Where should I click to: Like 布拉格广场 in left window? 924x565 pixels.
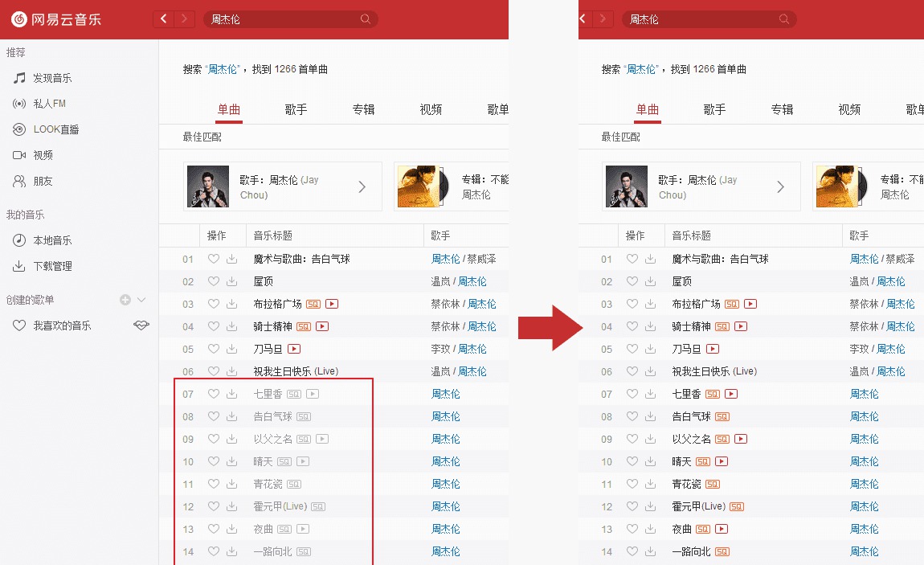213,304
